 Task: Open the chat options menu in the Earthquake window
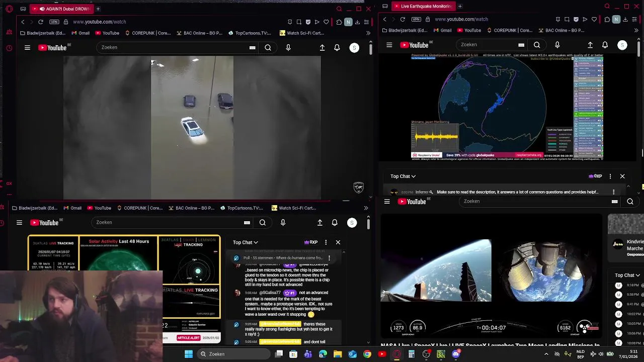click(x=610, y=176)
